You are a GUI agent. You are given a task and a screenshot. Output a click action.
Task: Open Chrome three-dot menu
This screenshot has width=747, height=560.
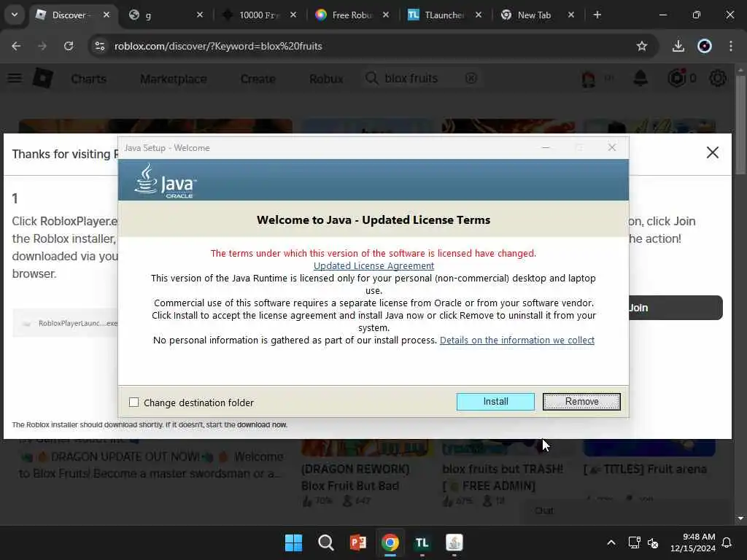pos(731,46)
